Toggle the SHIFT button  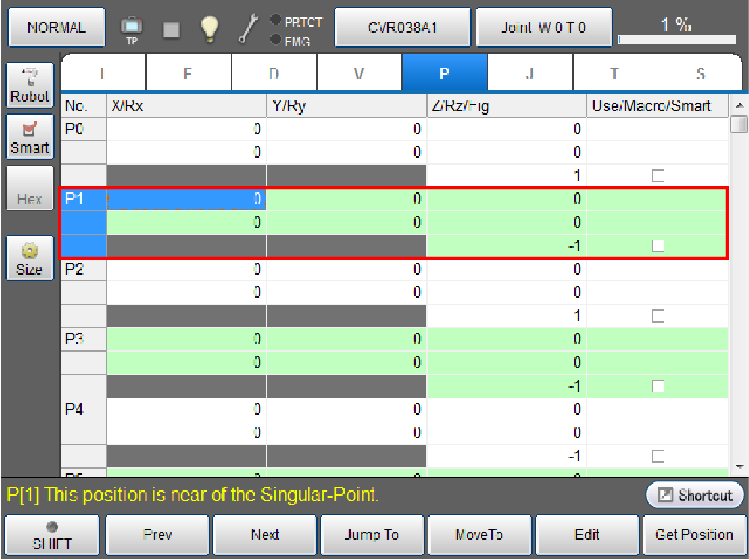[52, 535]
